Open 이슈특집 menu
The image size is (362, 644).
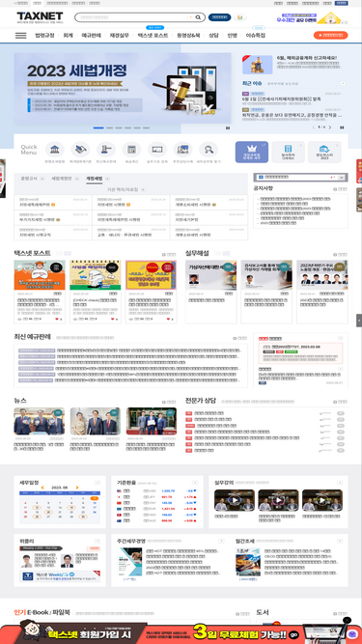coord(255,36)
